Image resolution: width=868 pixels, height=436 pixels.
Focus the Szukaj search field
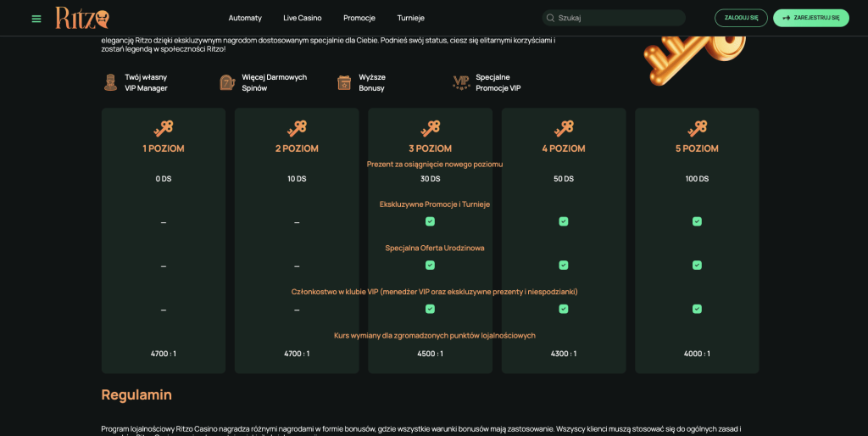[619, 18]
